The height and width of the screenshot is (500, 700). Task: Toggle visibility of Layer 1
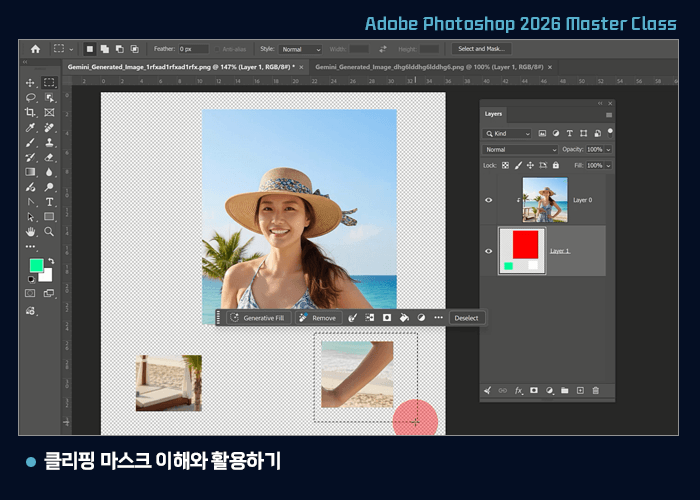click(488, 251)
